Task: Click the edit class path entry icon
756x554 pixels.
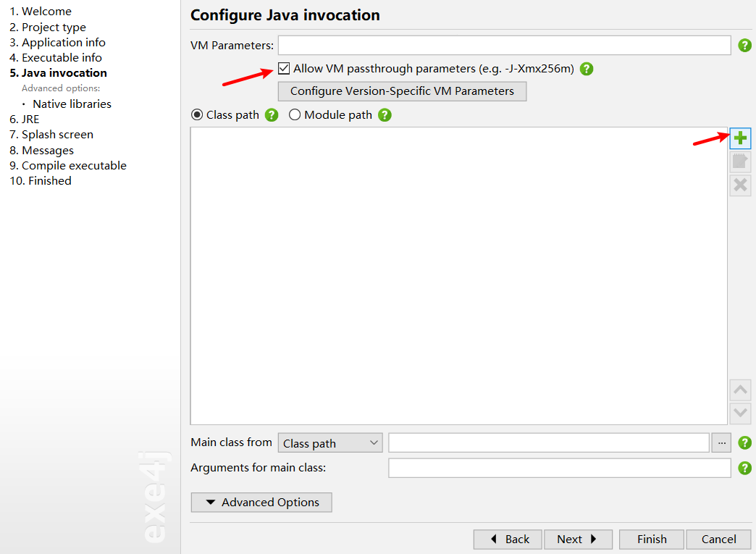Action: (x=740, y=161)
